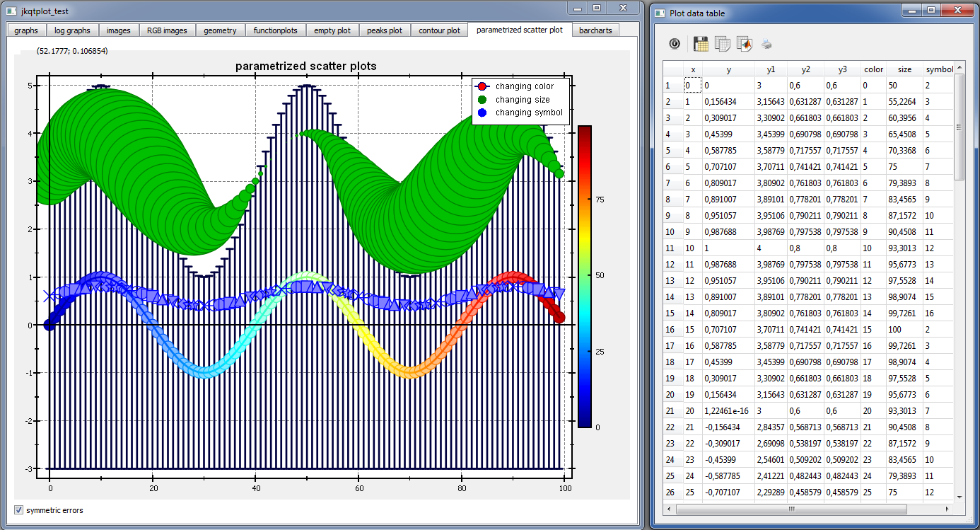Click the jkqtplot_test window title icon
980x530 pixels.
pos(11,11)
